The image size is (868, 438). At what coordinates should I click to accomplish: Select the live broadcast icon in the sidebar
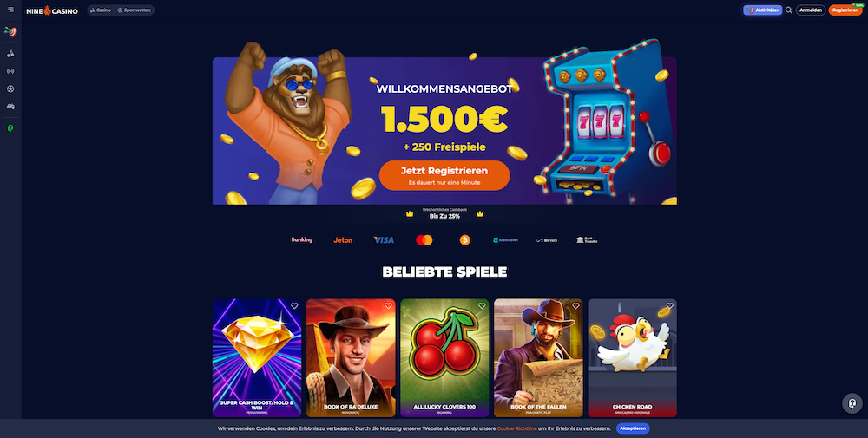click(10, 71)
